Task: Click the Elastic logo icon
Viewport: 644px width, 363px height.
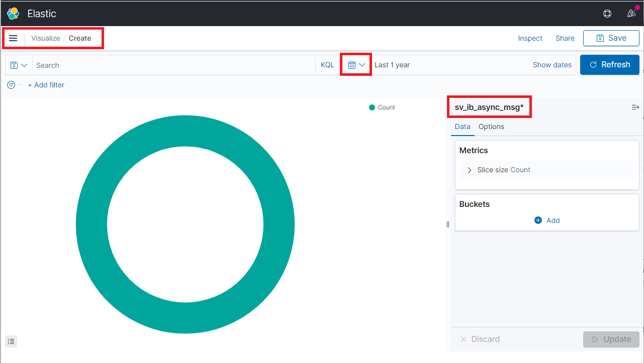Action: pos(13,14)
